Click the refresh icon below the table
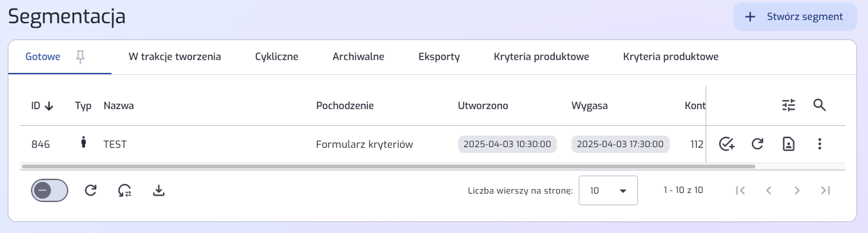 coord(91,190)
